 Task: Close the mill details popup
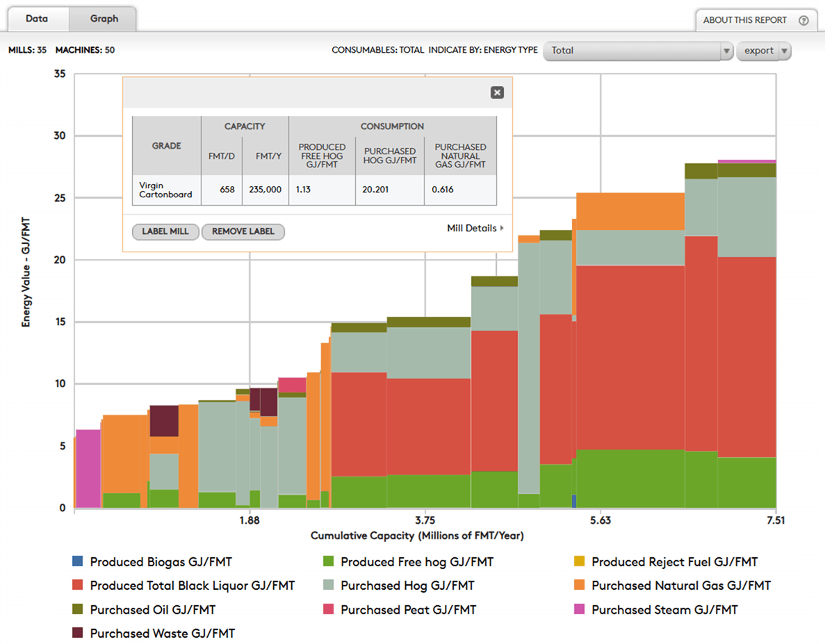[x=497, y=92]
